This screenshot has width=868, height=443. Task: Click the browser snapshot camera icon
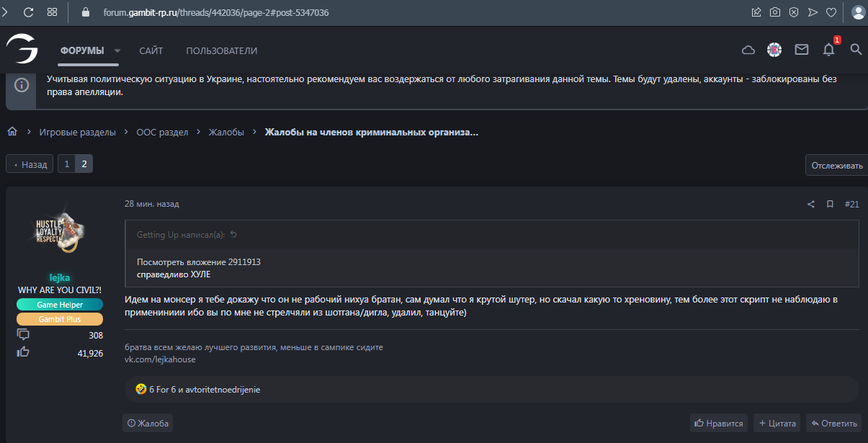[x=775, y=12]
